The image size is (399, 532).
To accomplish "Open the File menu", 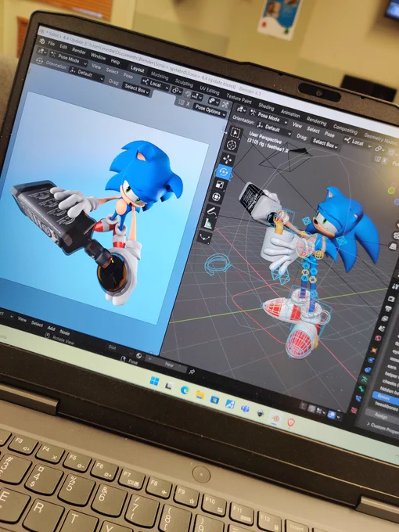I will [x=51, y=44].
